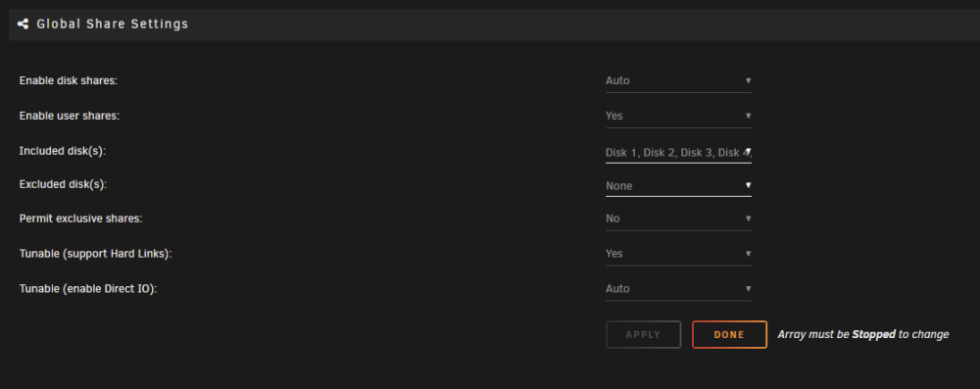Viewport: 980px width, 389px height.
Task: Open the Tunable enable Direct IO dropdown
Action: pyautogui.click(x=678, y=288)
